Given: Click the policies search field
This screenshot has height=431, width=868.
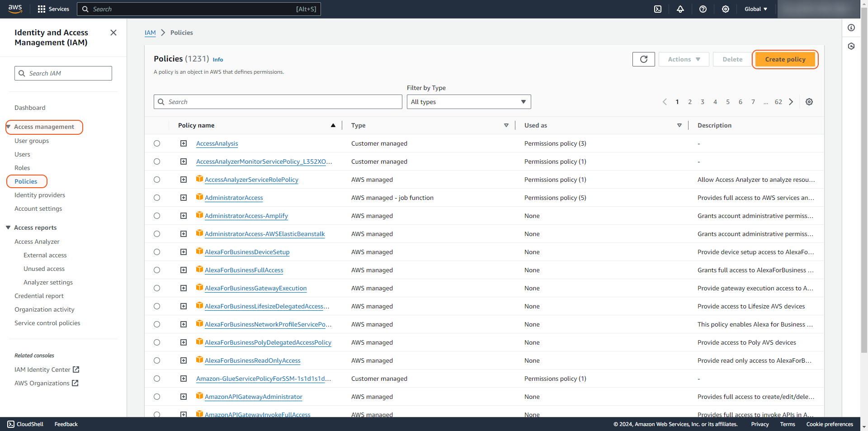Looking at the screenshot, I should coord(278,102).
